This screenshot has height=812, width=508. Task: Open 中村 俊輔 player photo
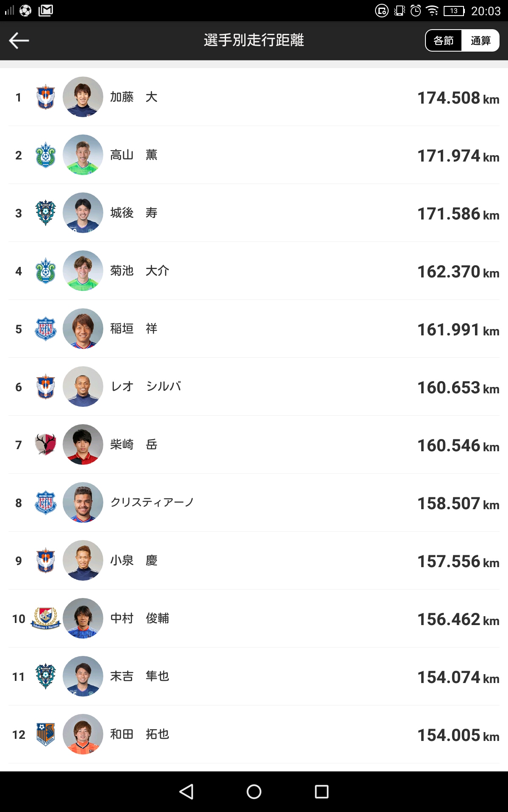tap(83, 619)
